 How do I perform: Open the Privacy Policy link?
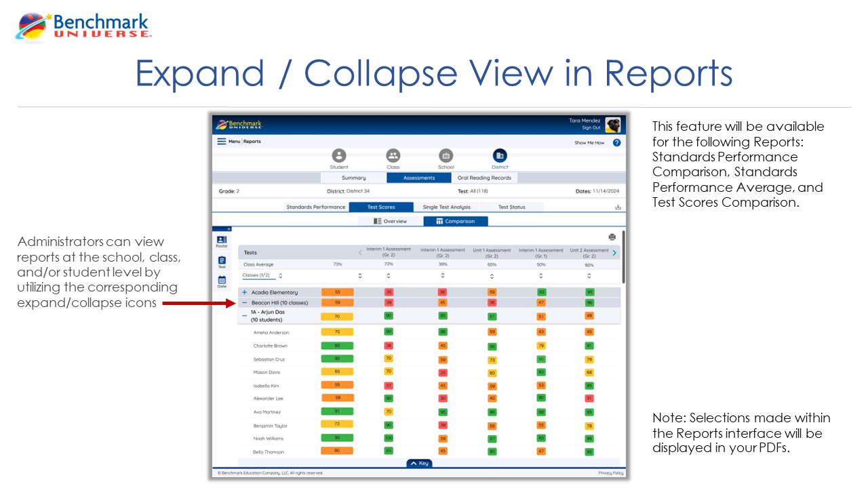611,473
